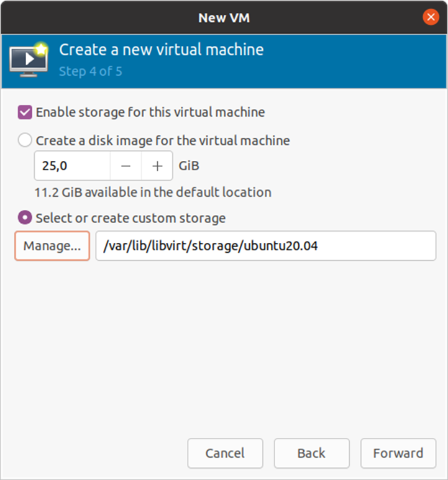Click the 11.2 GiB available text

click(x=153, y=192)
